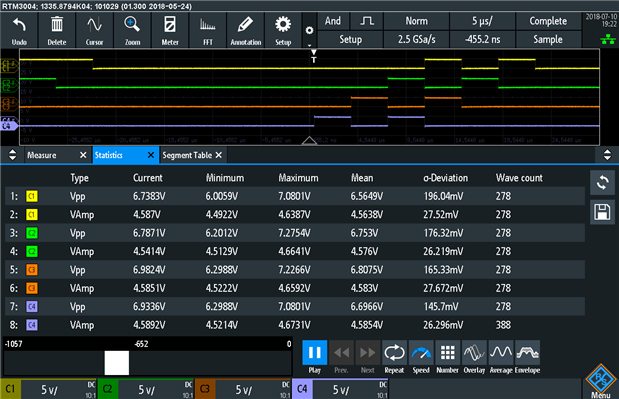Click the Undo toolbar icon

19,30
